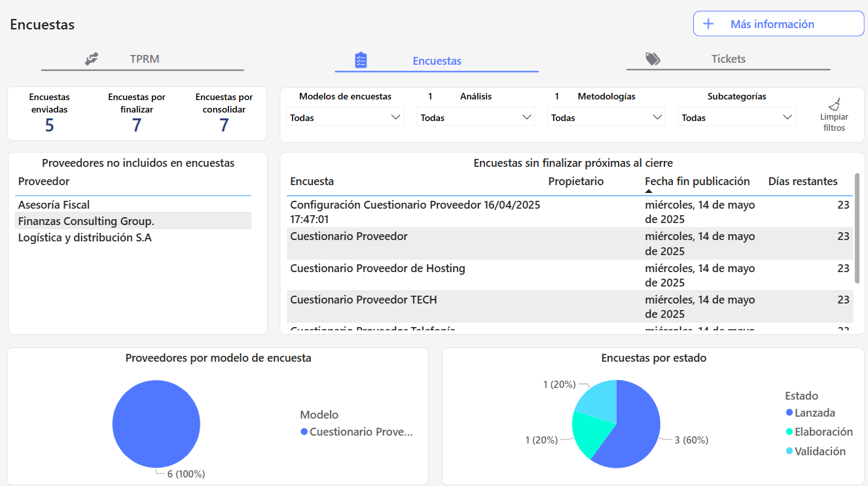Open the Metodologías dropdown
868x486 pixels.
click(x=606, y=118)
